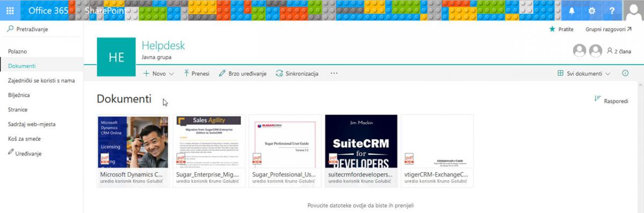The width and height of the screenshot is (644, 213).
Task: Open Zajednički se koristi s nama
Action: [41, 81]
